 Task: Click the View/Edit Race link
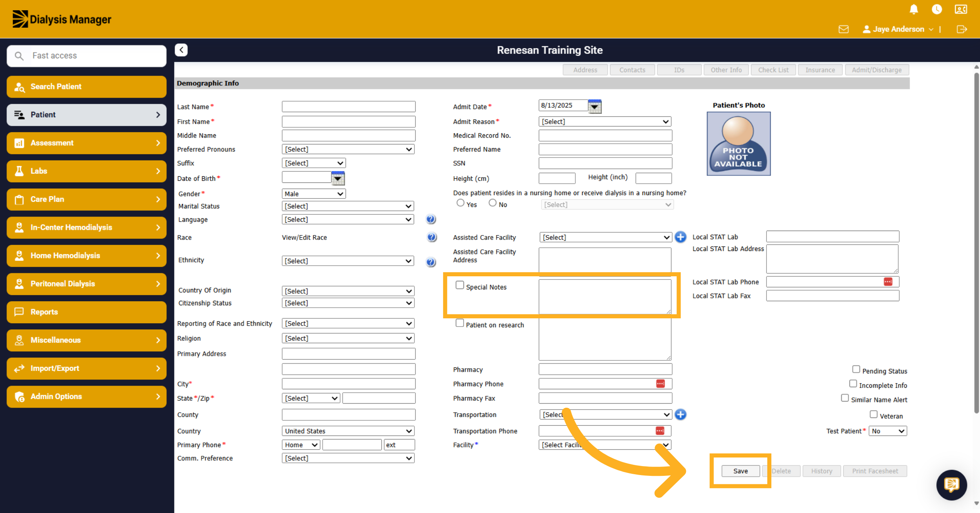click(304, 238)
